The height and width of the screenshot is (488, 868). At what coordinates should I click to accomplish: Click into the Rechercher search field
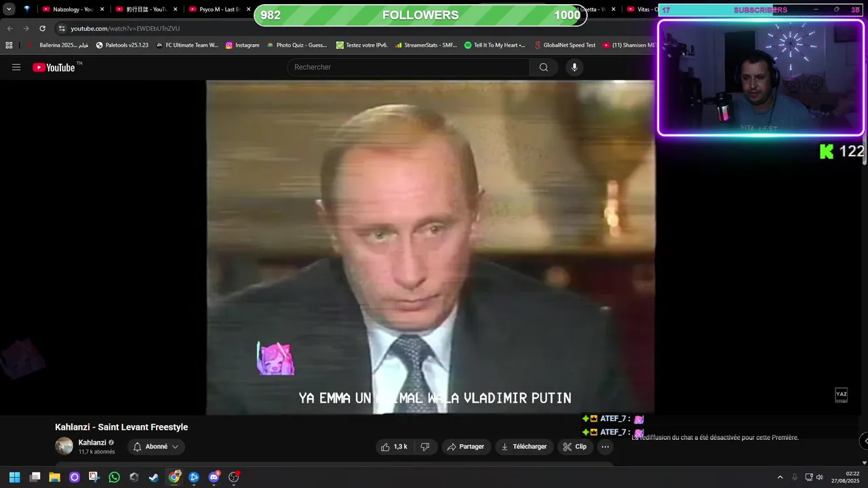409,67
